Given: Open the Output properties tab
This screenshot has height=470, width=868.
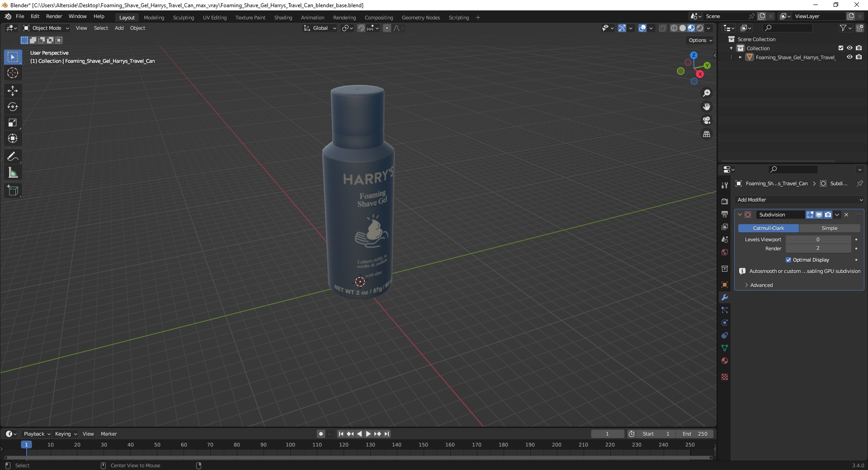Looking at the screenshot, I should [725, 214].
